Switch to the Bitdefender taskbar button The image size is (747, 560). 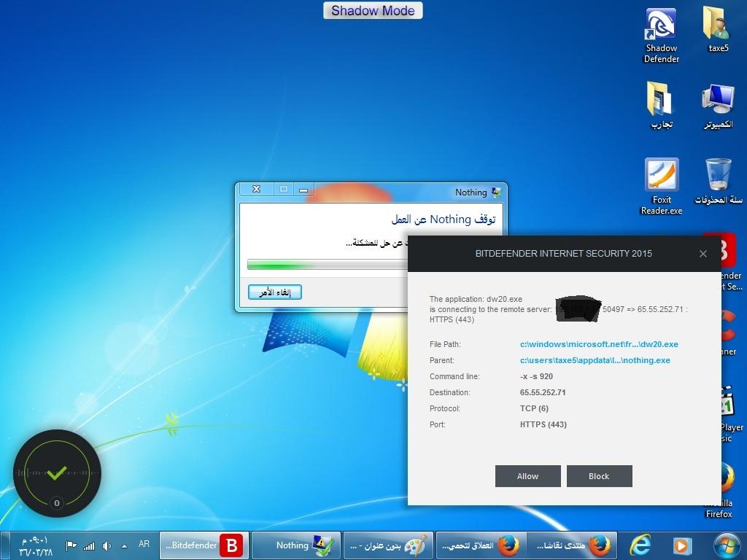[x=204, y=545]
